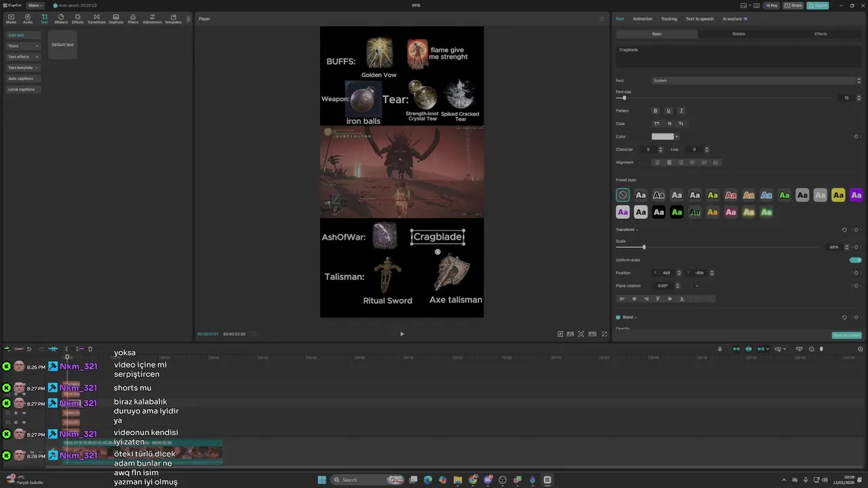Screen dimensions: 868x488
Task: Expand the Yours text category
Action: click(23, 46)
